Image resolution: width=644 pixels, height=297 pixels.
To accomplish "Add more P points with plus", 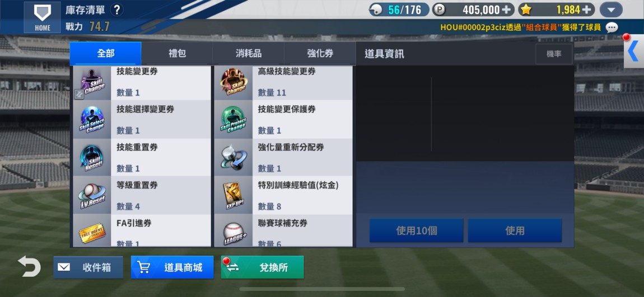I will tap(507, 10).
